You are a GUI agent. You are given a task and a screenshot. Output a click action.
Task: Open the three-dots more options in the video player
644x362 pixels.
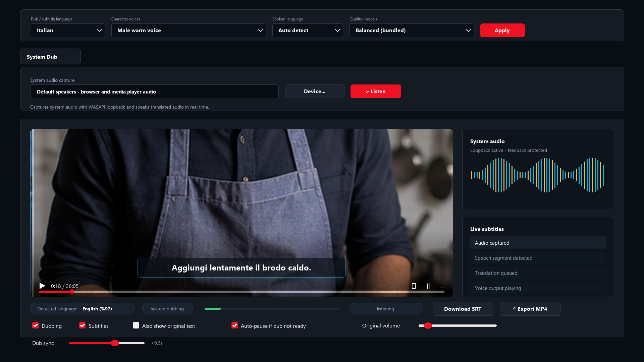(x=442, y=288)
